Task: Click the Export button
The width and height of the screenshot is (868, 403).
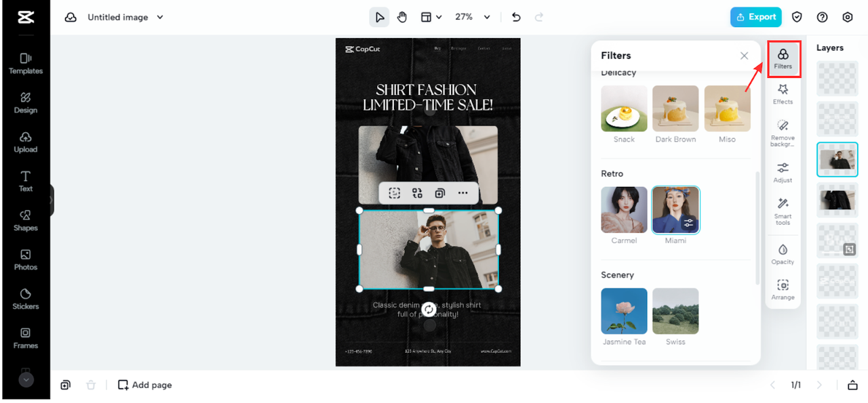Action: [755, 17]
